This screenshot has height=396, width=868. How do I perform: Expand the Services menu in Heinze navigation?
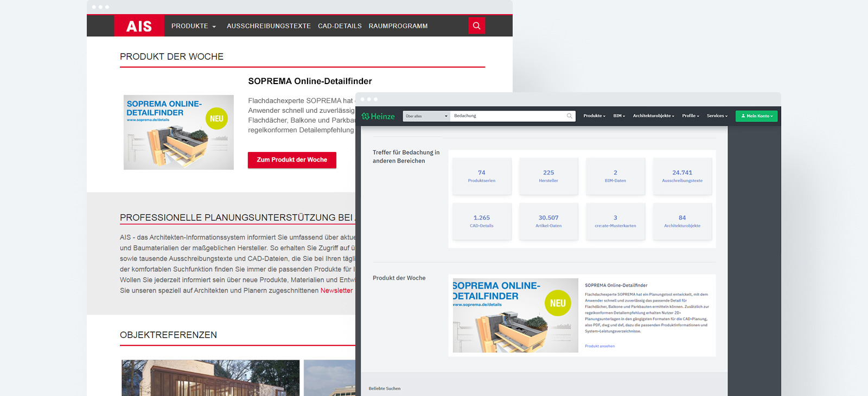point(717,116)
